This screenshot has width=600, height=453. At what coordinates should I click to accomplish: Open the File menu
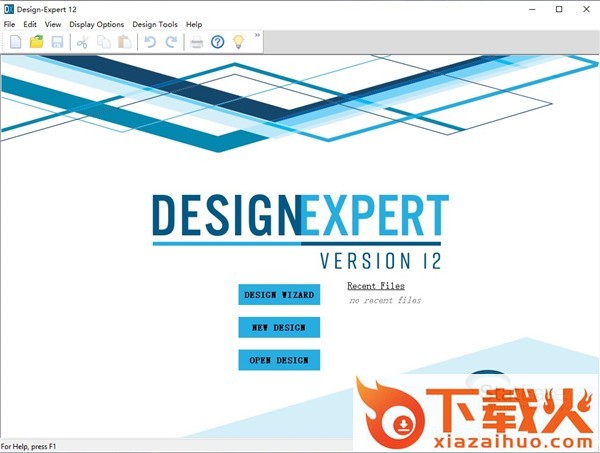pyautogui.click(x=9, y=24)
